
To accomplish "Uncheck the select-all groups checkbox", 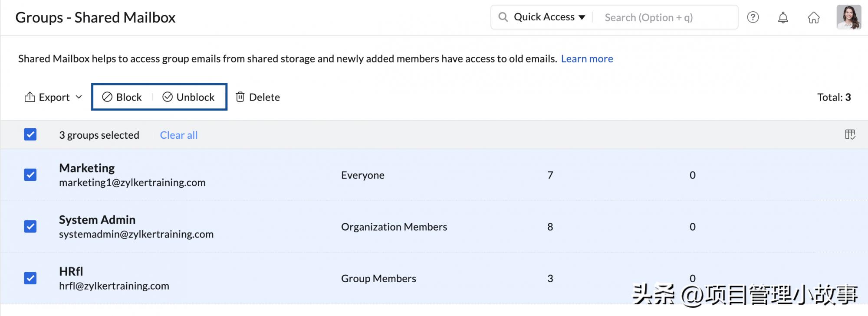I will (x=30, y=134).
